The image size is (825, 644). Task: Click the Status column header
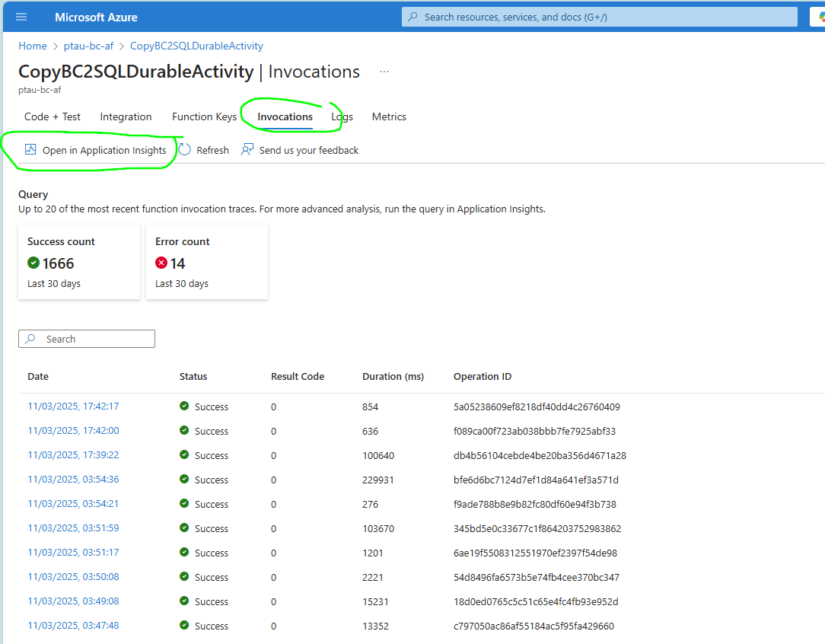(x=193, y=377)
